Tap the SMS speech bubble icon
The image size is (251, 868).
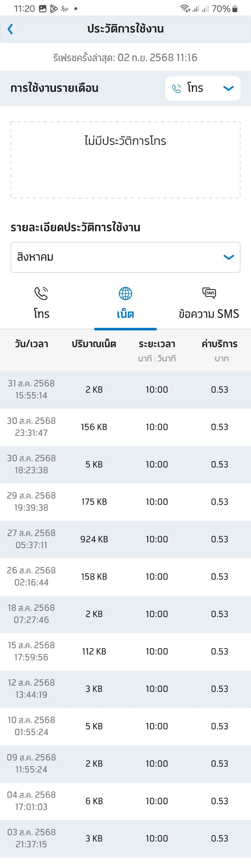pos(209,293)
